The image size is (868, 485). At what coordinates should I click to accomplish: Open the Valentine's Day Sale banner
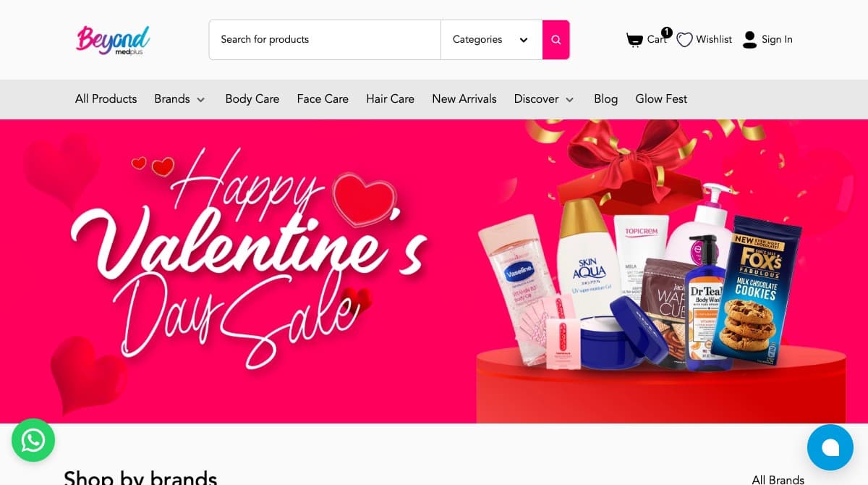tap(434, 271)
